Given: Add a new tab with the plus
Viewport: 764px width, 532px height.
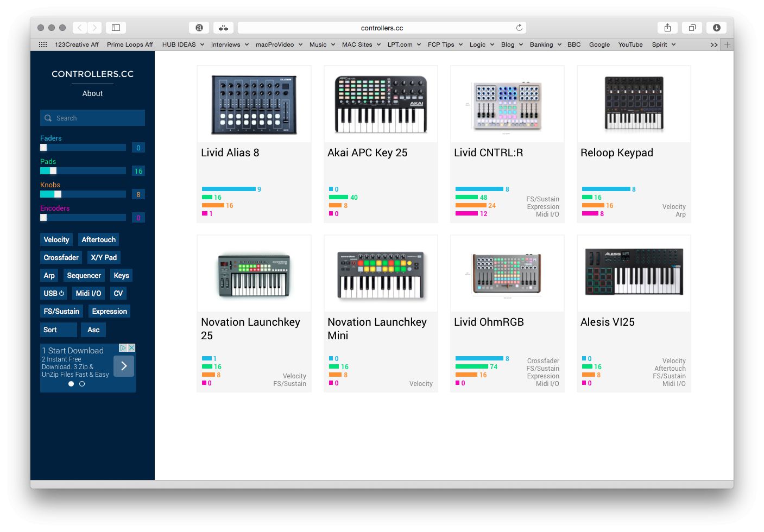Looking at the screenshot, I should tap(728, 45).
